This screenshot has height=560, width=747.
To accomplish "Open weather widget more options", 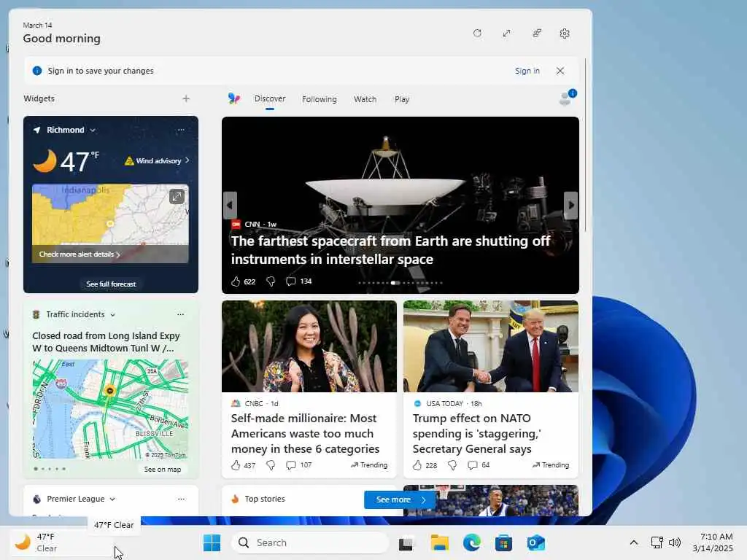I will pyautogui.click(x=181, y=130).
